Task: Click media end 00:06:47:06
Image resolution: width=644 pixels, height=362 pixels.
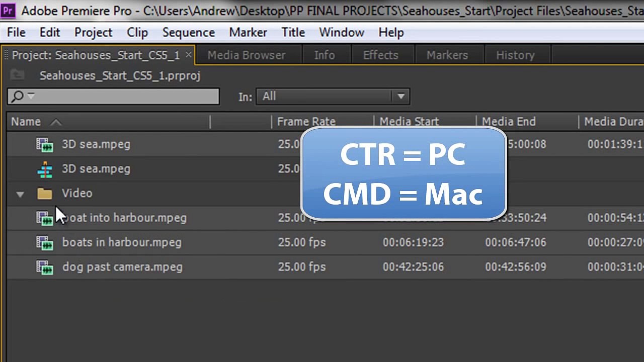Action: click(516, 242)
